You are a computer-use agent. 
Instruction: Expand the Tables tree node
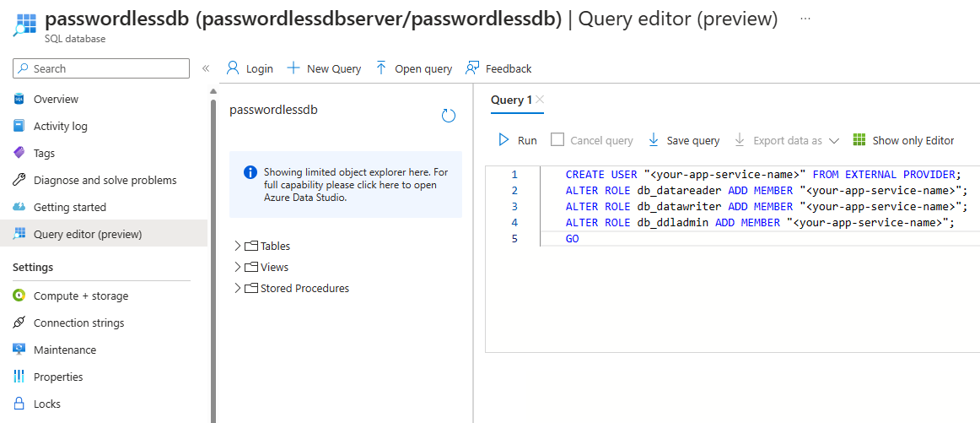(x=237, y=247)
